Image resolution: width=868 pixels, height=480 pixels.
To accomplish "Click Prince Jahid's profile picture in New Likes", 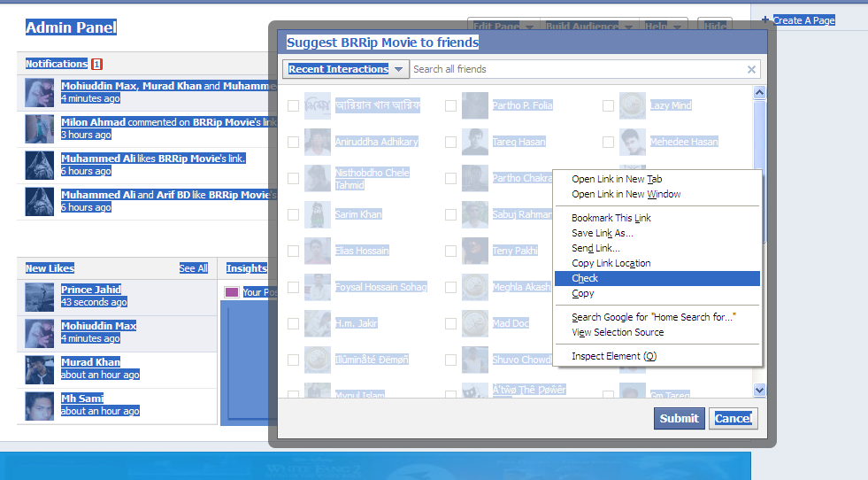I will pyautogui.click(x=41, y=297).
